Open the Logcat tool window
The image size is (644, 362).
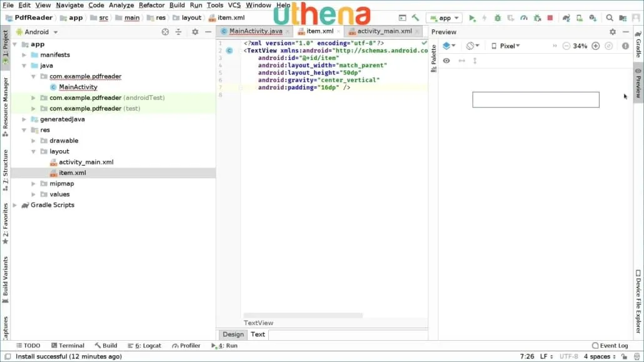(x=144, y=346)
